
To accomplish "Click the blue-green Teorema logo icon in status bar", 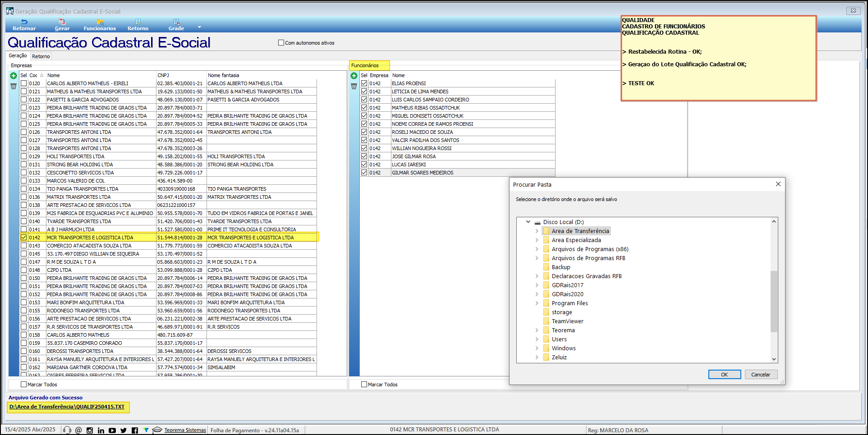I will point(146,430).
